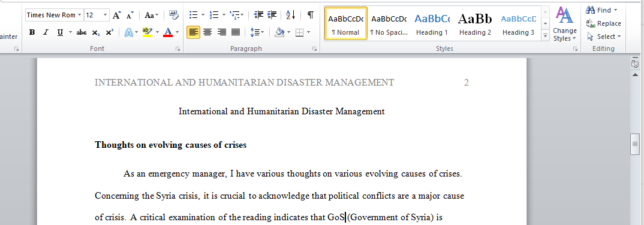Increase paragraph indent

[272, 15]
